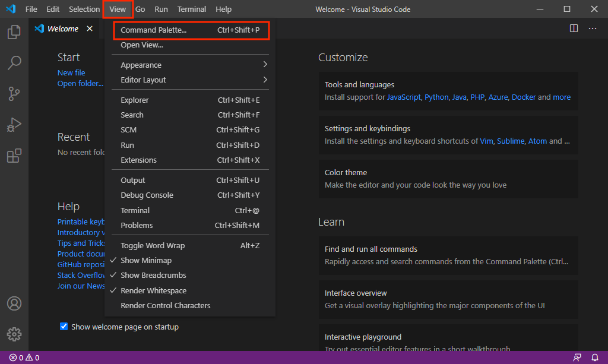
Task: Choose Debug Console in the View menu
Action: (190, 195)
